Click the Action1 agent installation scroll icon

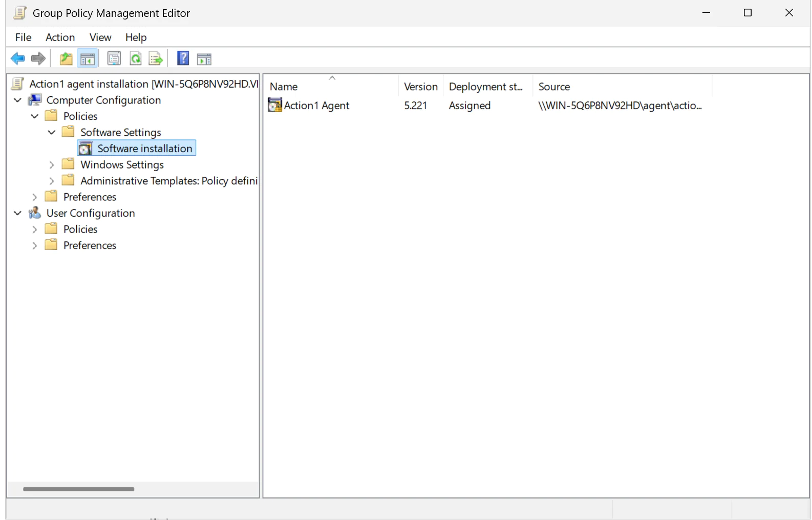[17, 84]
